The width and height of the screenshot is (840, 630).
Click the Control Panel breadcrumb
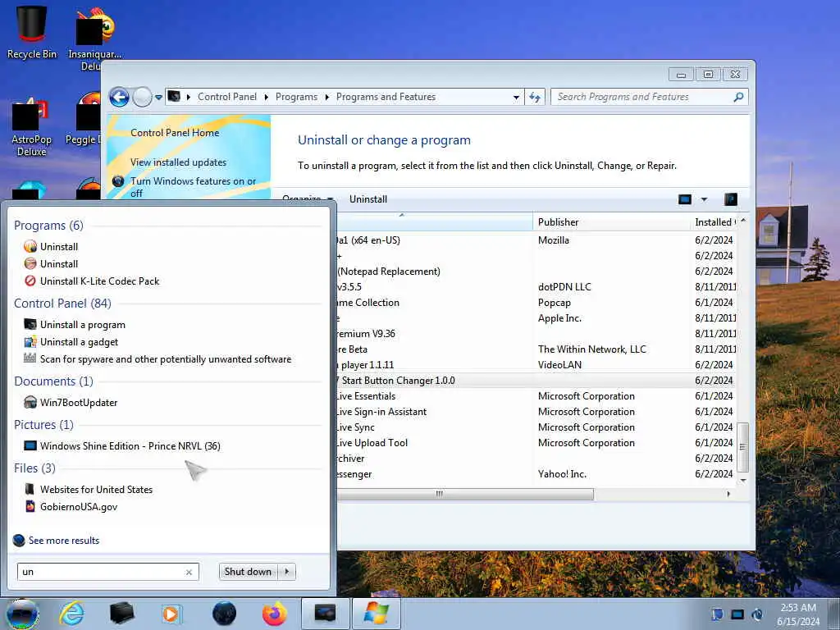click(x=227, y=97)
